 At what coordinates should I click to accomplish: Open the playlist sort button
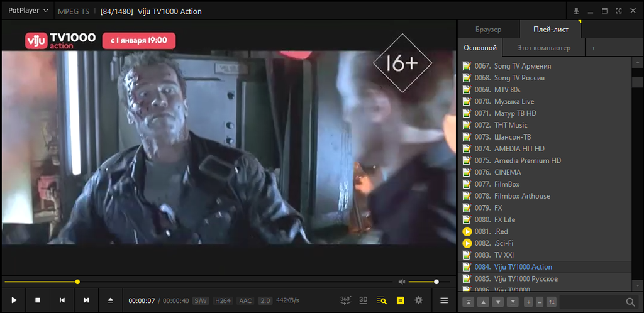(552, 302)
